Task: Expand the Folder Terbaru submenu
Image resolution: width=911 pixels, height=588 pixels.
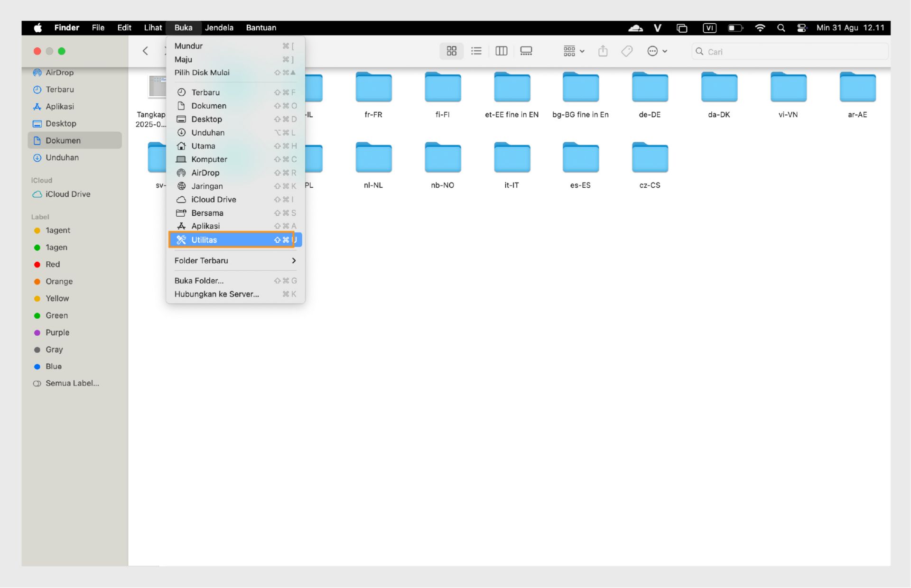Action: tap(235, 261)
